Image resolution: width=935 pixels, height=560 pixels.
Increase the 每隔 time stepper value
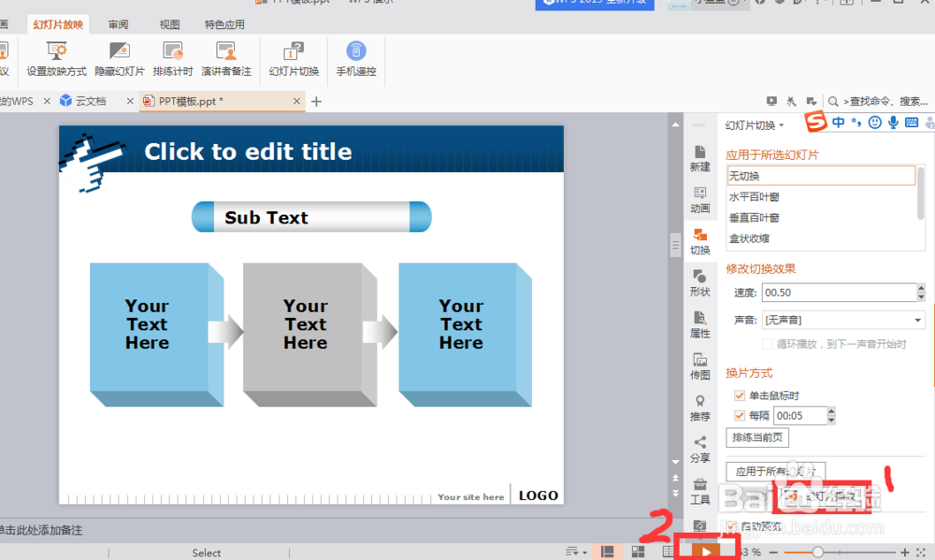[831, 411]
